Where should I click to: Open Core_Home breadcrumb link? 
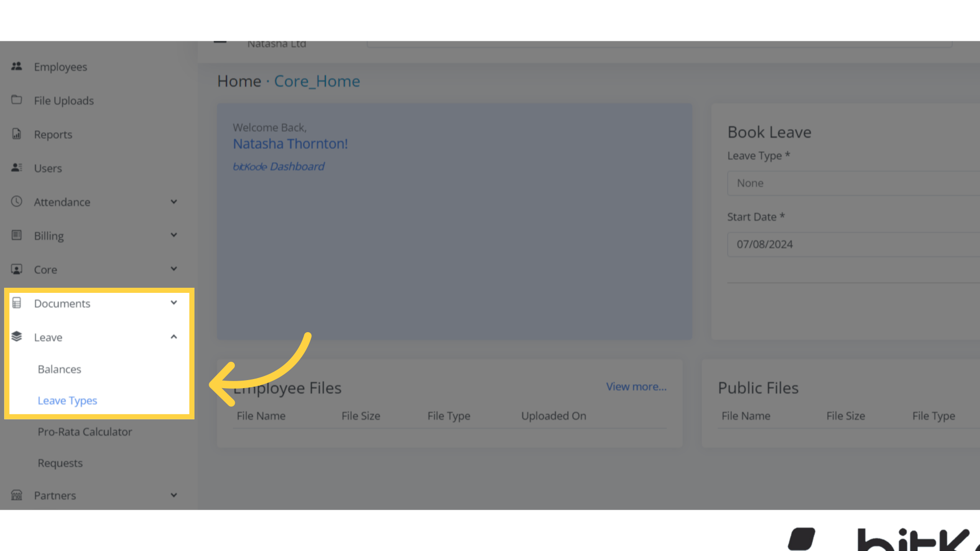pos(316,81)
